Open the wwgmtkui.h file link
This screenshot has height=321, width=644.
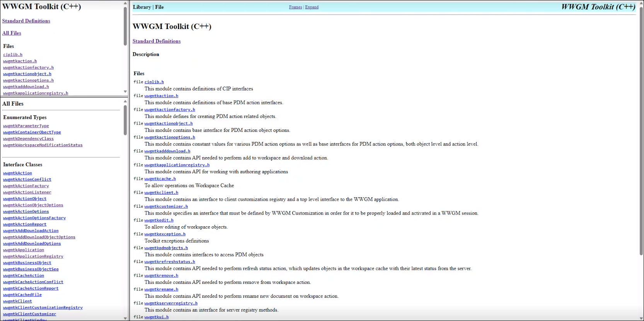pyautogui.click(x=157, y=317)
